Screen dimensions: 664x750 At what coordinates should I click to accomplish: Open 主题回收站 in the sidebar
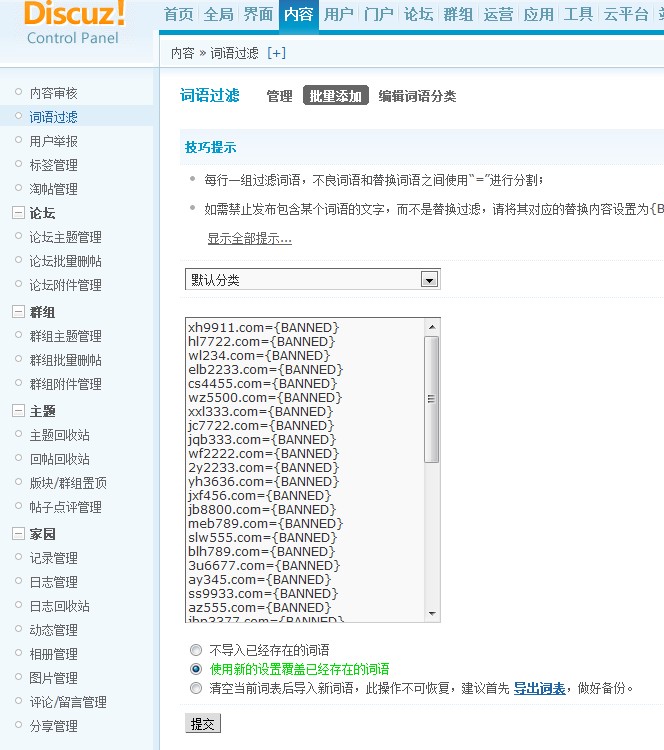60,435
